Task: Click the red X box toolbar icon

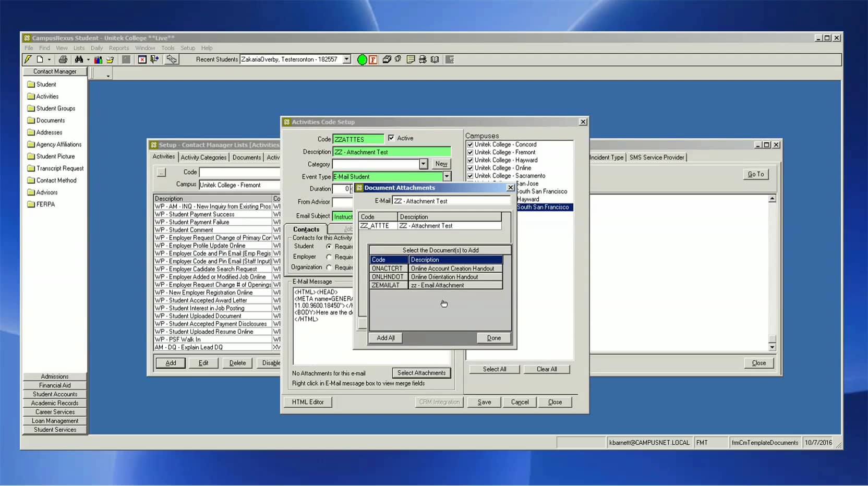Action: 142,59
